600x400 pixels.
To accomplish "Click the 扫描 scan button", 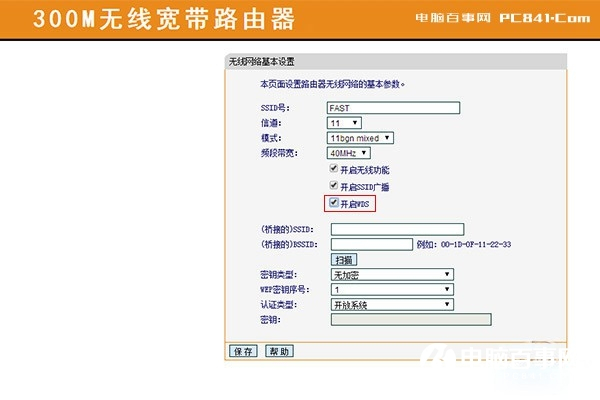I will [x=344, y=260].
